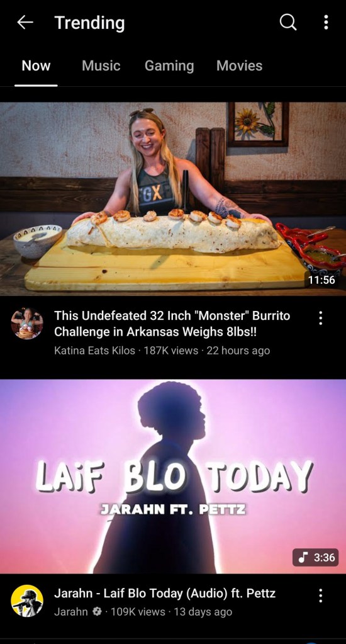
Task: Click the Trending page title
Action: (x=89, y=23)
